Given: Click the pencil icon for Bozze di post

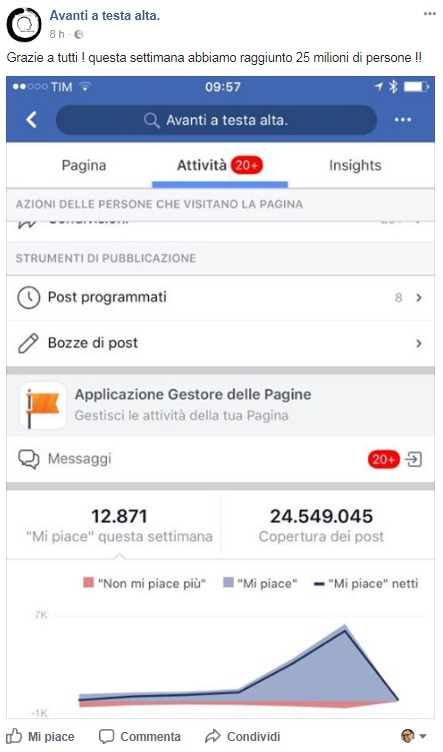Looking at the screenshot, I should coord(28,343).
